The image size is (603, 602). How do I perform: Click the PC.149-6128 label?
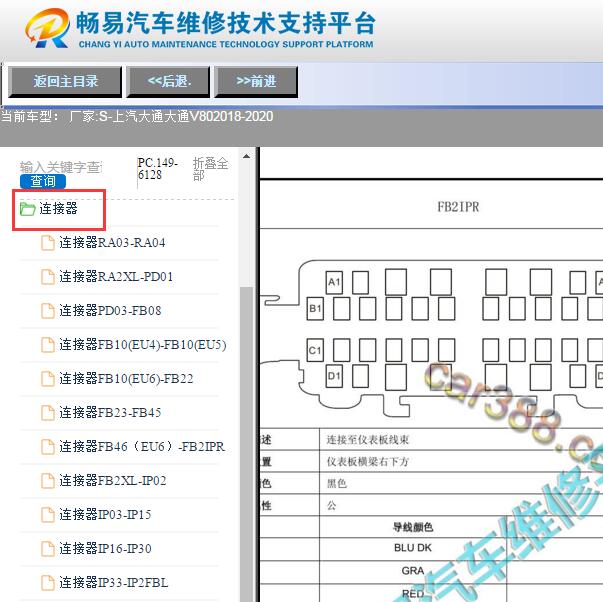(x=157, y=168)
